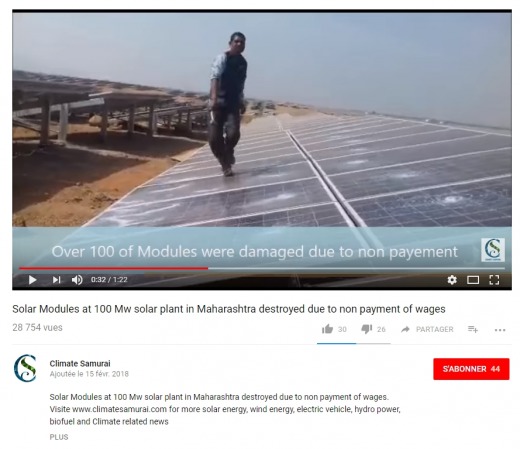520x449 pixels.
Task: Skip to the next video
Action: (x=56, y=280)
